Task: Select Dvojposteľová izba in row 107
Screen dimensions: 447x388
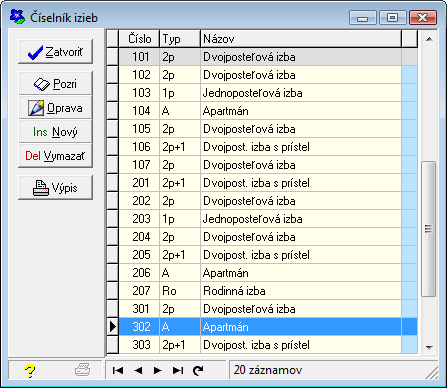Action: pos(301,165)
